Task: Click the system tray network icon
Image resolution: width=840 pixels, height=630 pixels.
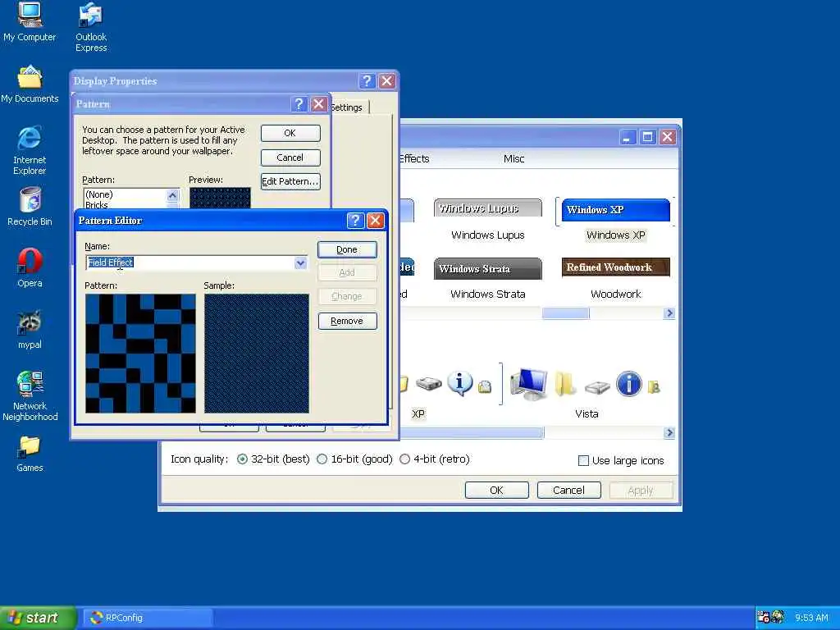Action: [x=764, y=617]
